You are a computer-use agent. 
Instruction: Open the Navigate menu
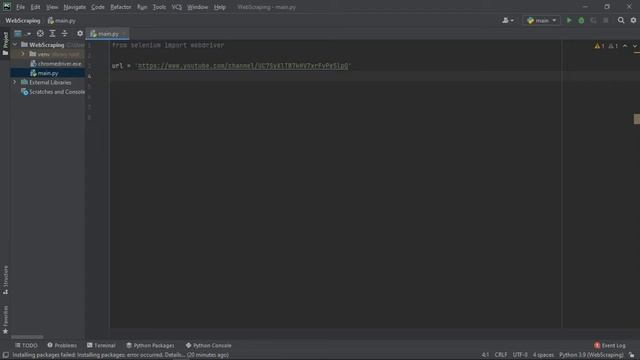75,7
